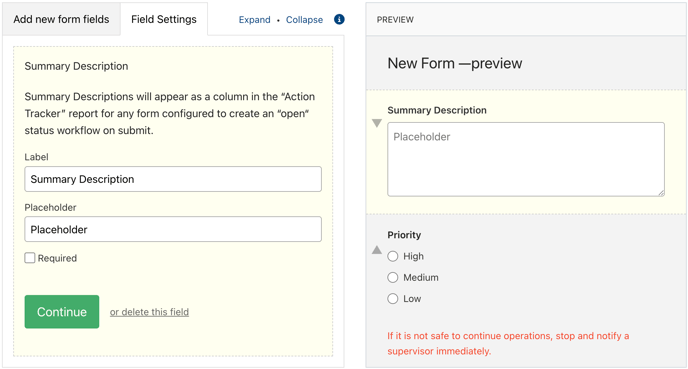Click the PREVIEW panel header text
This screenshot has width=688, height=369.
[395, 20]
